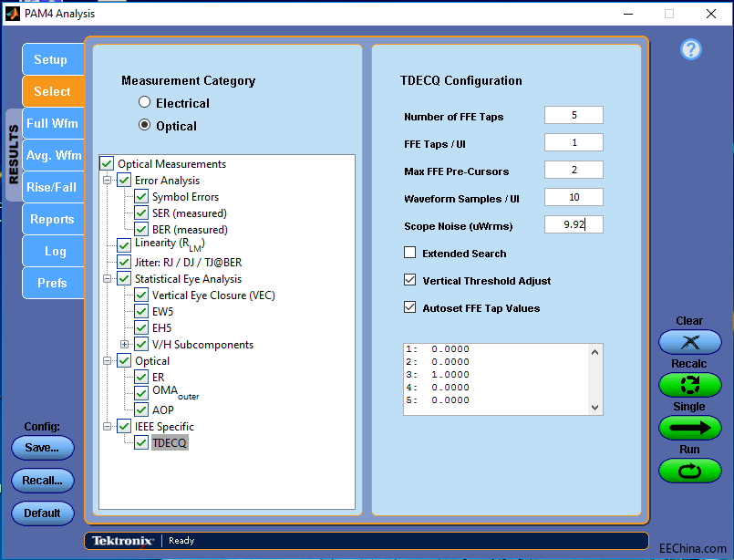Uncheck the TDECQ measurement checkbox
The width and height of the screenshot is (734, 560).
141,442
